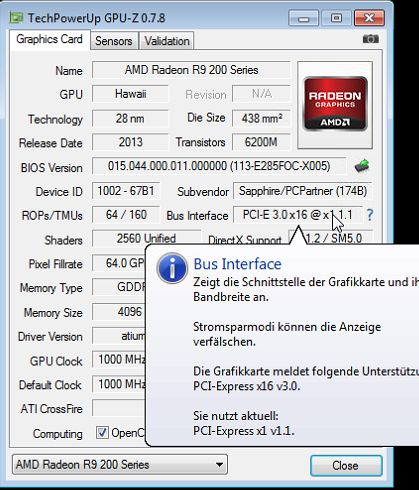Click the Memory Size 4096 field
The image size is (419, 490).
119,312
